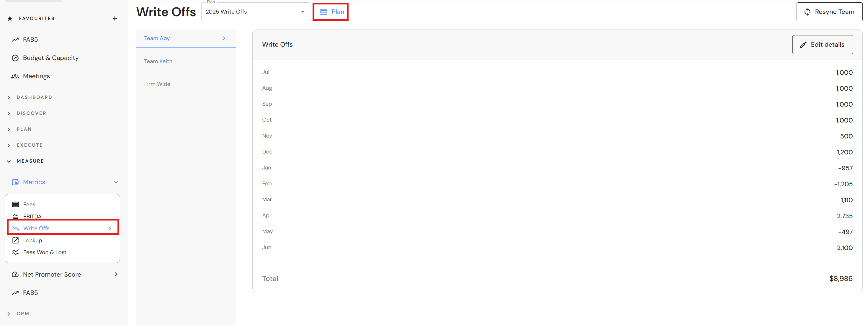
Task: Expand the Discover section
Action: tap(9, 113)
